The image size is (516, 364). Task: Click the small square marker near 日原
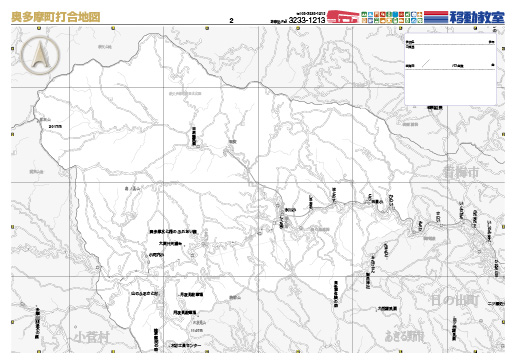[x=198, y=146]
